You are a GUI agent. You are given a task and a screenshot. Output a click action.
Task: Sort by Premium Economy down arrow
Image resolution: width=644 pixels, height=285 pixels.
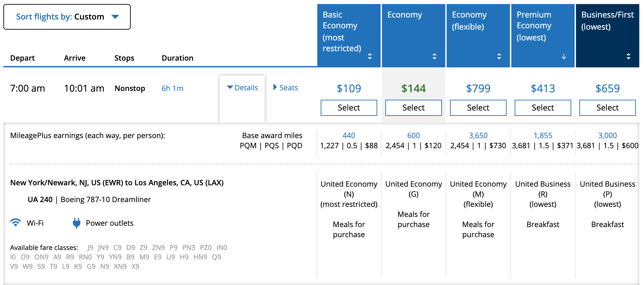564,57
